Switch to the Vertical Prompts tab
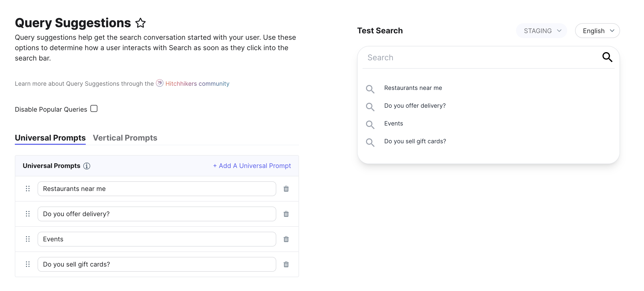This screenshot has height=291, width=644. 125,138
